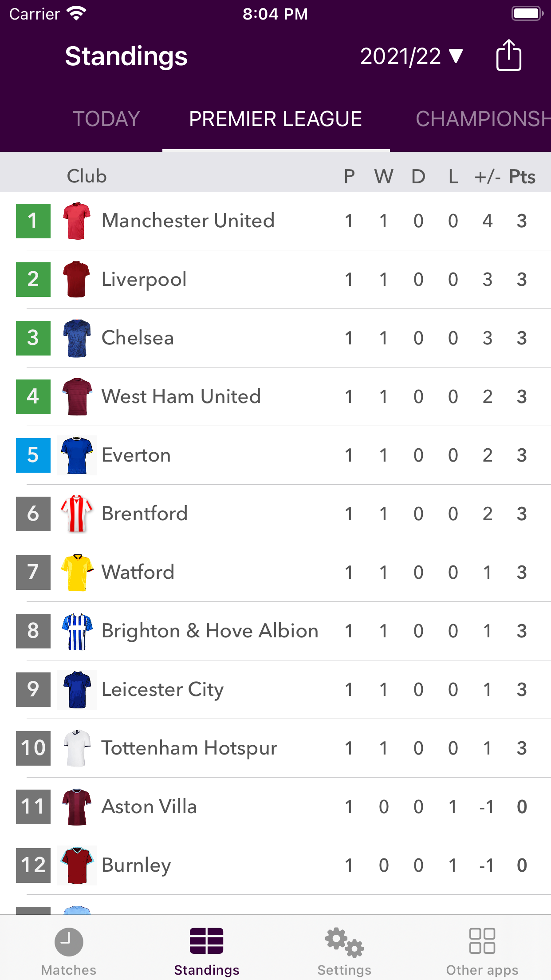
Task: Tap Brentford's striped jersey icon
Action: (77, 514)
